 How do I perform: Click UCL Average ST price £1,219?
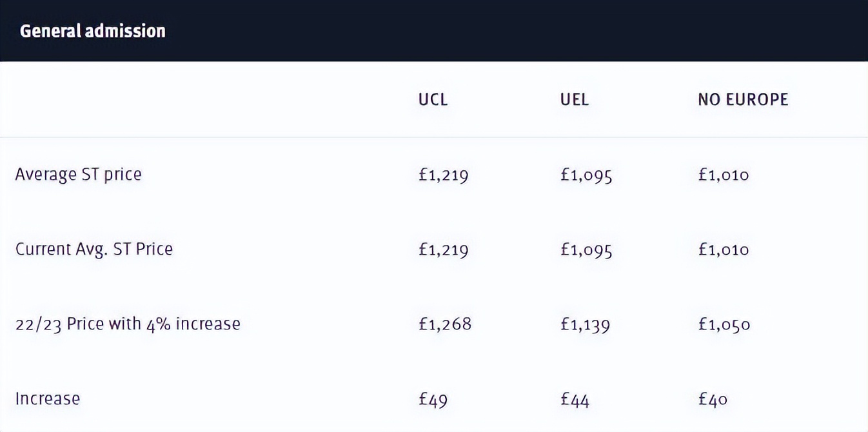coord(443,175)
